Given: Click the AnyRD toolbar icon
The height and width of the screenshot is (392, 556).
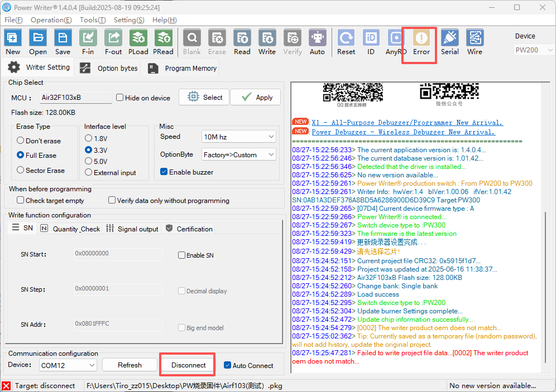Looking at the screenshot, I should (x=396, y=42).
